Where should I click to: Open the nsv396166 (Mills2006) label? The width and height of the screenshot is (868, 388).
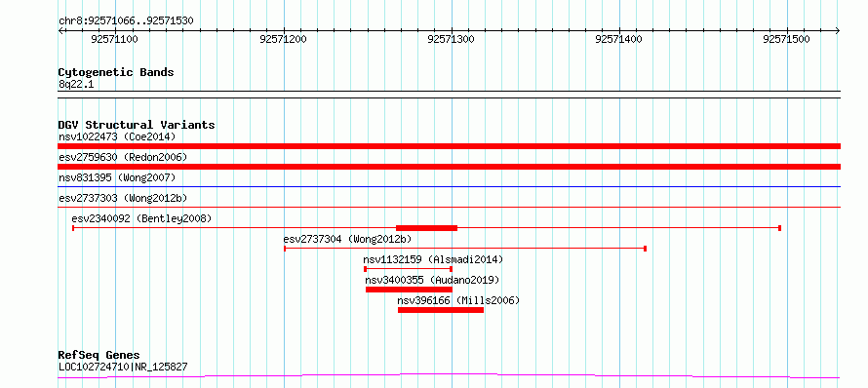(459, 300)
